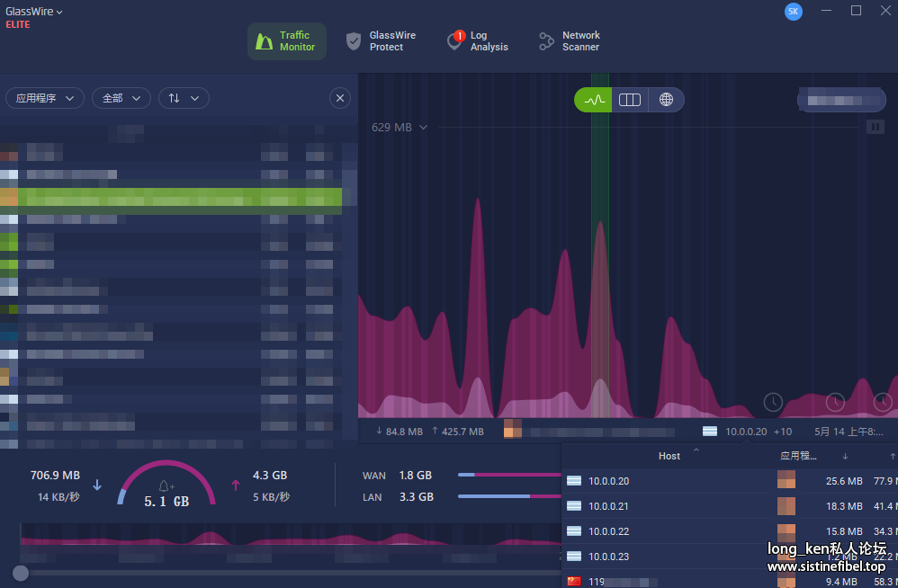The width and height of the screenshot is (898, 588).
Task: Click the SK user account avatar
Action: coord(793,11)
